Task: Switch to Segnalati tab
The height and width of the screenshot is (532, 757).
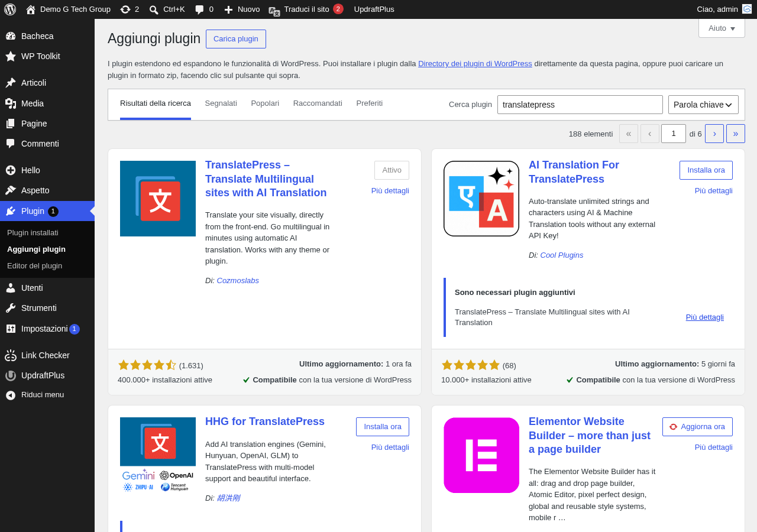Action: [x=221, y=103]
